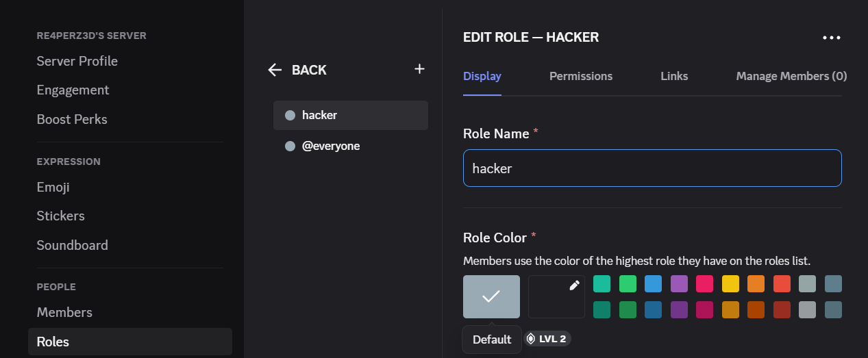Pick the dark red swatch, bottom row

(x=782, y=309)
